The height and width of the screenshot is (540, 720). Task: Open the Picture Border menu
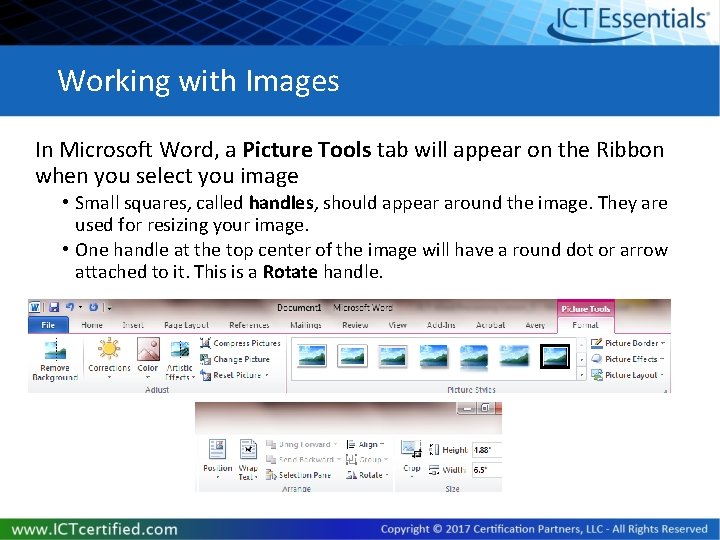[628, 343]
